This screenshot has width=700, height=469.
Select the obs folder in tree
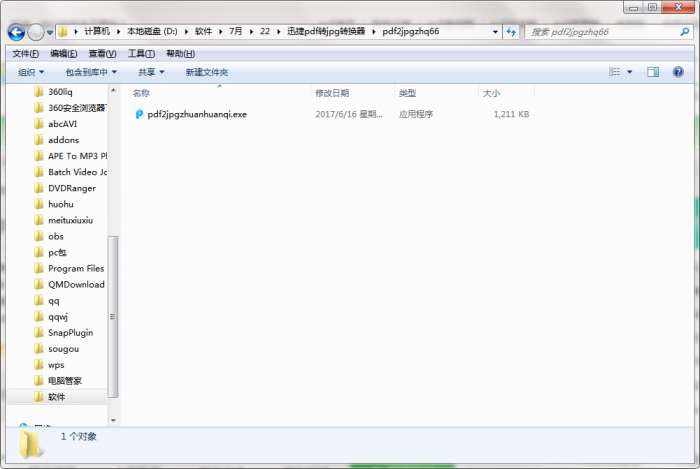tap(56, 237)
